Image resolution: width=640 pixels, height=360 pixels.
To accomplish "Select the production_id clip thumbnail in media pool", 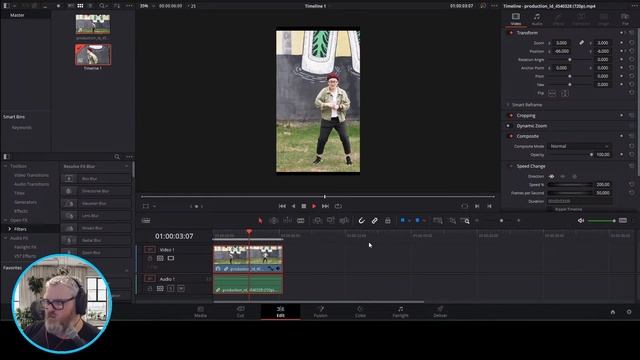I will tap(93, 24).
